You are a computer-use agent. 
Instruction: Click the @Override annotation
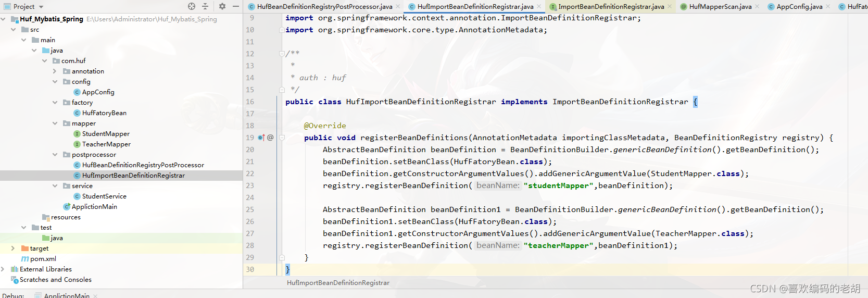325,126
